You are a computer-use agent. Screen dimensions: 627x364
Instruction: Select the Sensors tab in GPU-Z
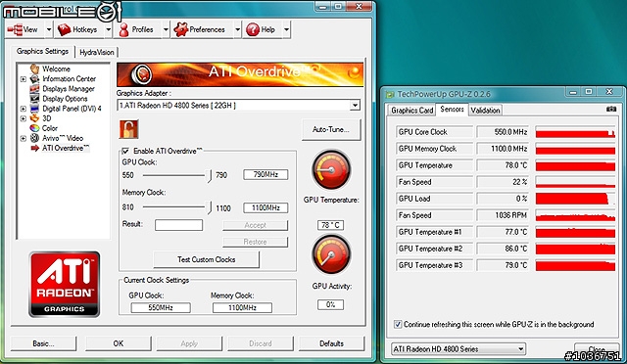coord(452,109)
